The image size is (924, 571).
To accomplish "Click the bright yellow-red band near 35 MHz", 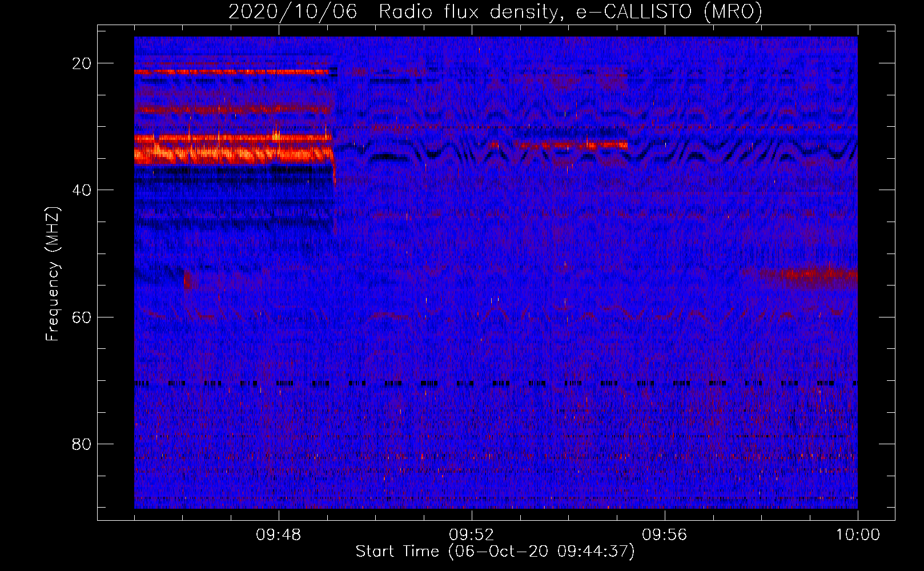I will pos(234,154).
